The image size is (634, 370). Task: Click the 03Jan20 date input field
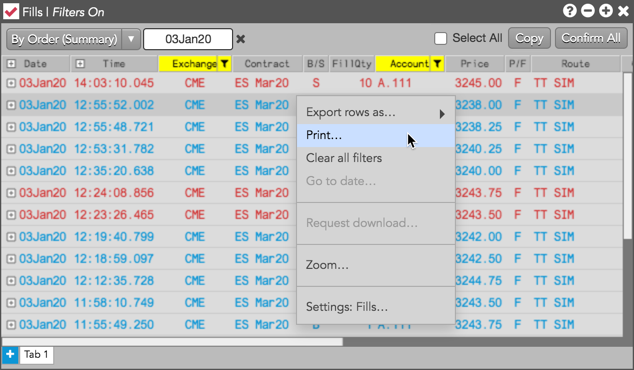[188, 39]
